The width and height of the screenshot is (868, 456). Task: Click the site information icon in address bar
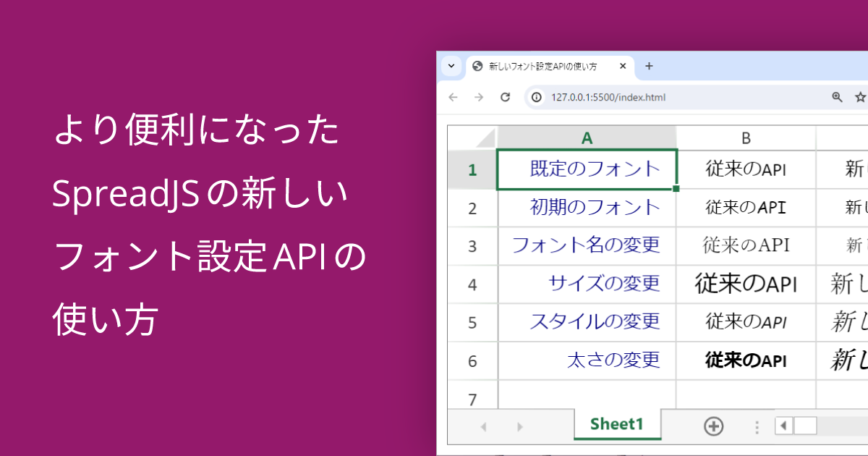click(x=537, y=98)
